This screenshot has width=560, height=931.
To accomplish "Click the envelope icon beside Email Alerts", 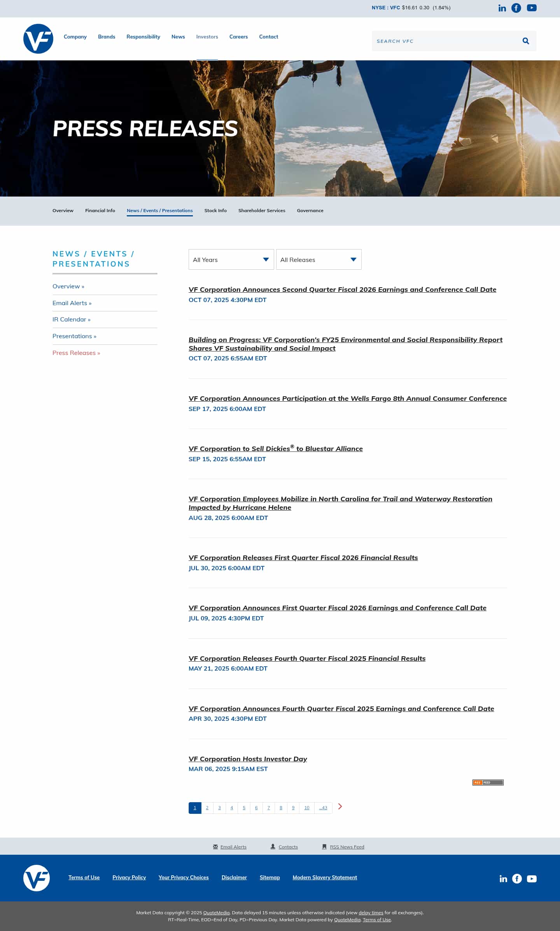I will [215, 847].
